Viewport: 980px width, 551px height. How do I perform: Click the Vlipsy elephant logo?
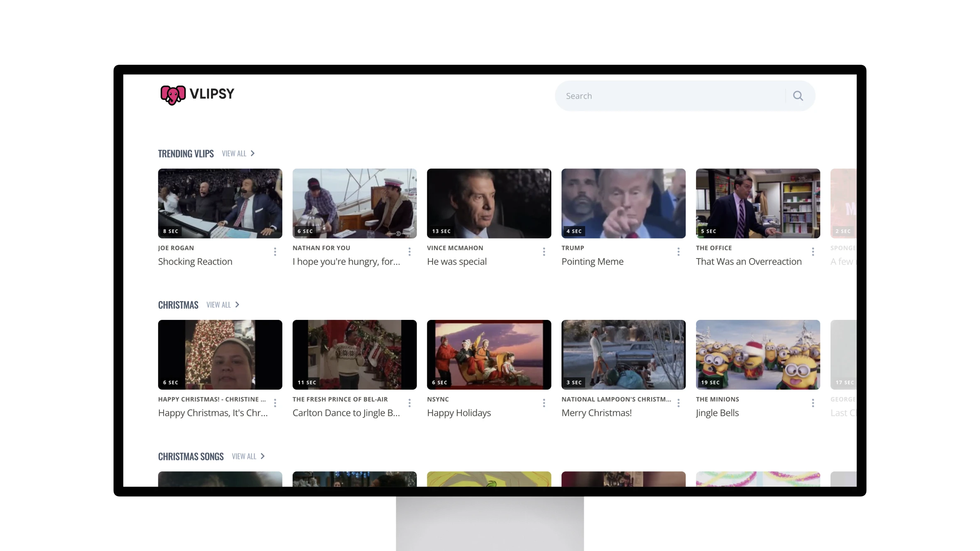point(173,95)
